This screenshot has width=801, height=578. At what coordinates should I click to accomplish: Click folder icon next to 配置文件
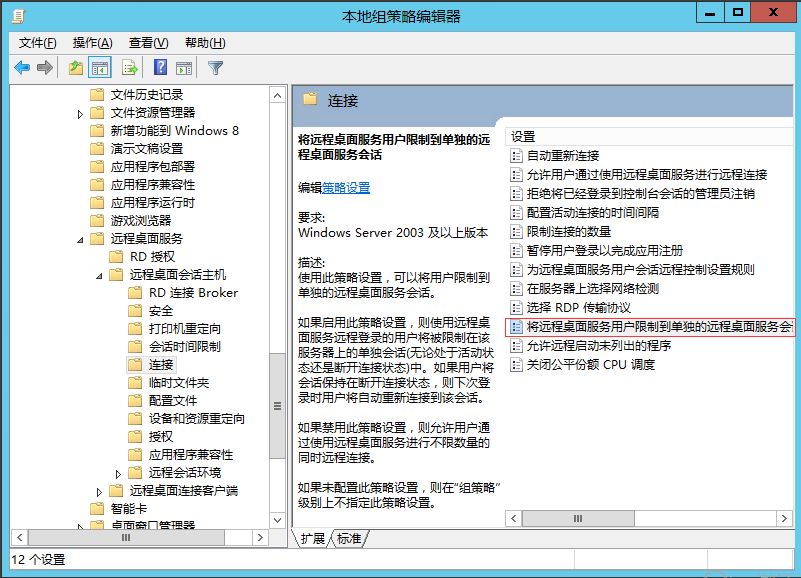(x=135, y=401)
